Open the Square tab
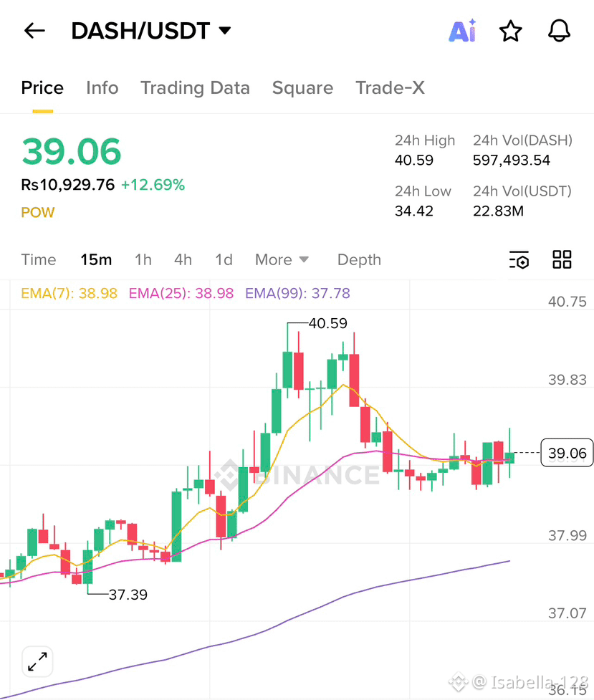 point(303,87)
